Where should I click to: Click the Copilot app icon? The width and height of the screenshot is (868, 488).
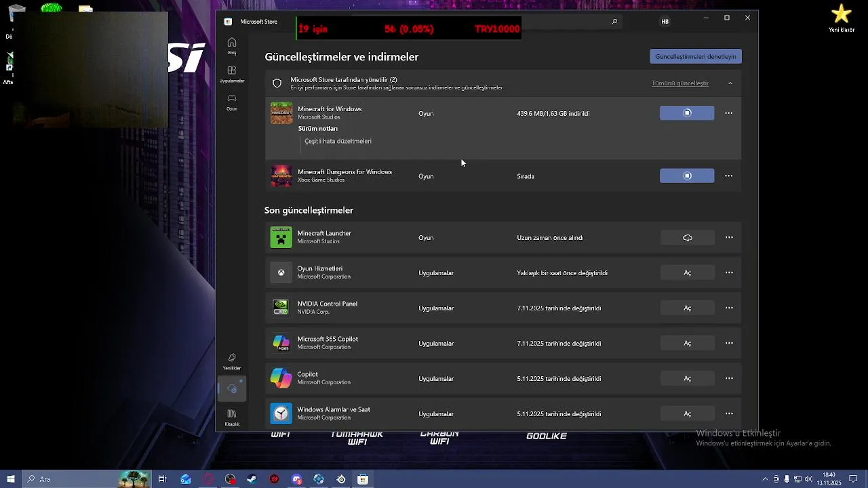tap(281, 379)
